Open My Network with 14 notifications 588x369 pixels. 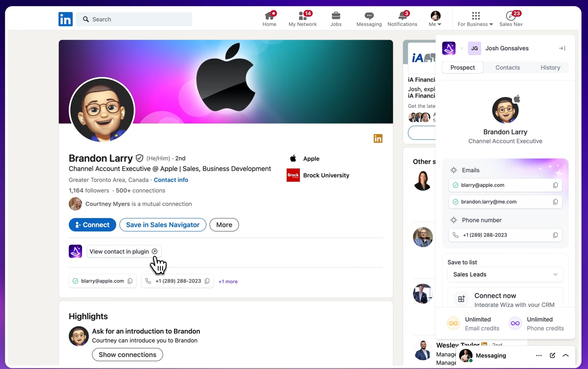click(x=303, y=19)
